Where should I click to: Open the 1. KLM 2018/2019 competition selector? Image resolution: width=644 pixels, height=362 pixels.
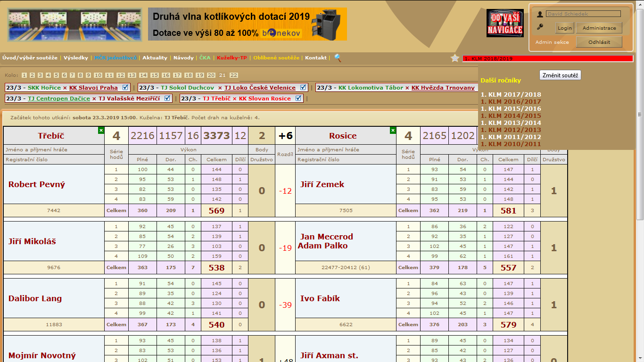548,59
